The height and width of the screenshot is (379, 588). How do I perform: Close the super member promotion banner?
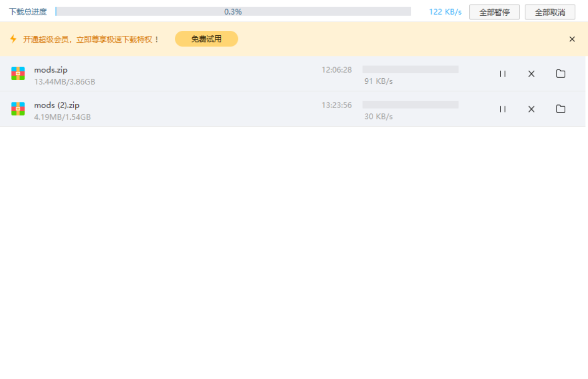(572, 39)
